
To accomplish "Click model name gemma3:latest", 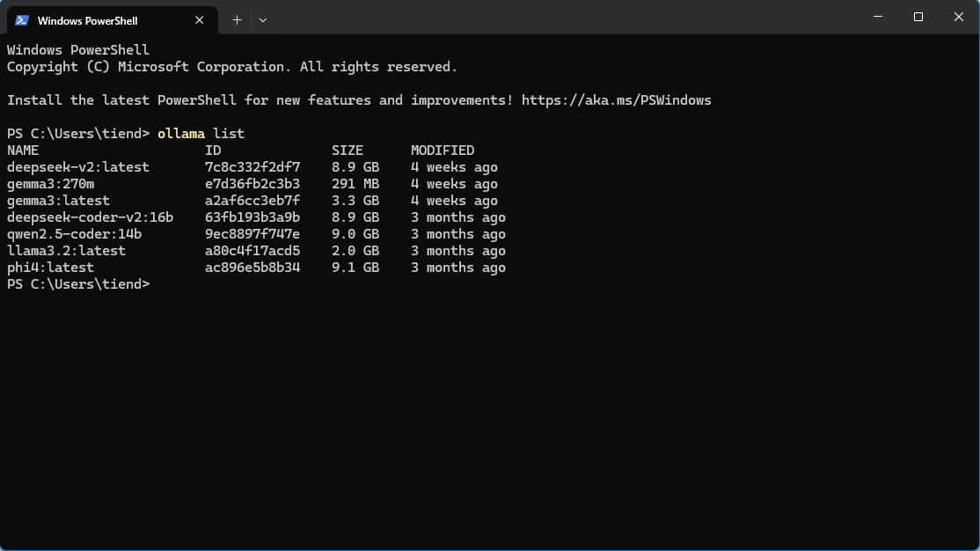I will pyautogui.click(x=58, y=200).
